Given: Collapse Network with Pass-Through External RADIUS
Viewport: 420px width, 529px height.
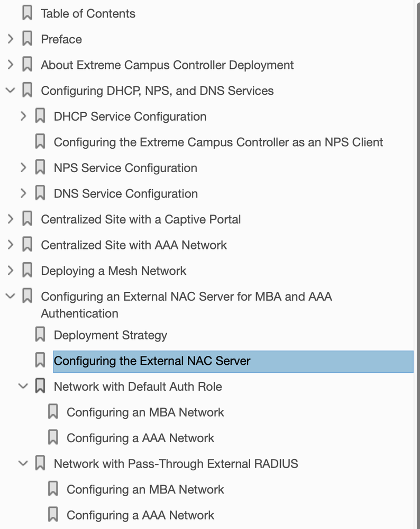Looking at the screenshot, I should (x=23, y=464).
